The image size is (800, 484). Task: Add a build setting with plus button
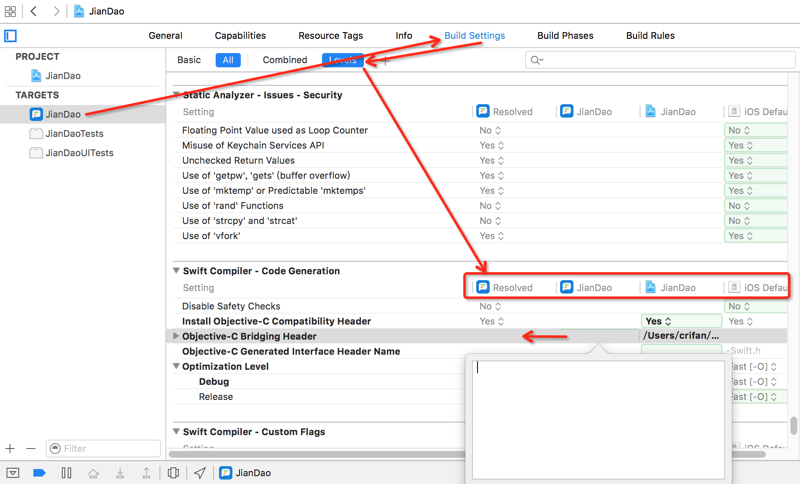click(x=386, y=61)
